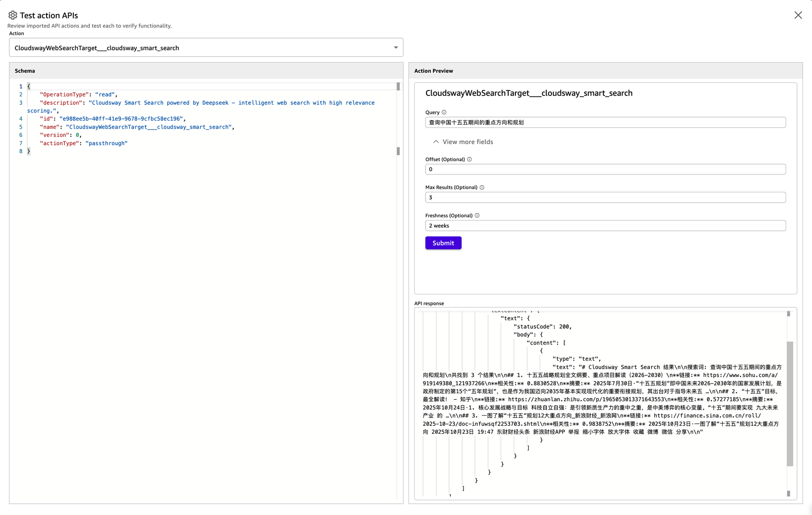Viewport: 812px width, 515px height.
Task: Click the Schema panel header
Action: point(25,71)
